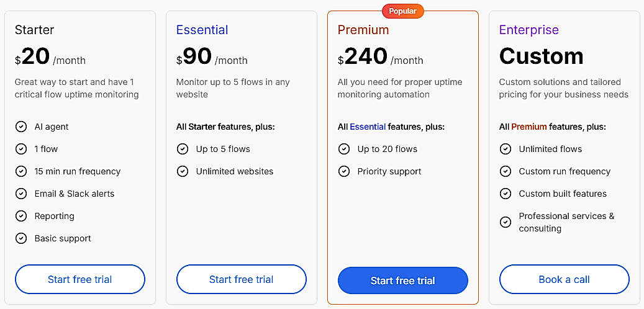Click check icon next to Unlimited websites
644x309 pixels.
coord(183,171)
